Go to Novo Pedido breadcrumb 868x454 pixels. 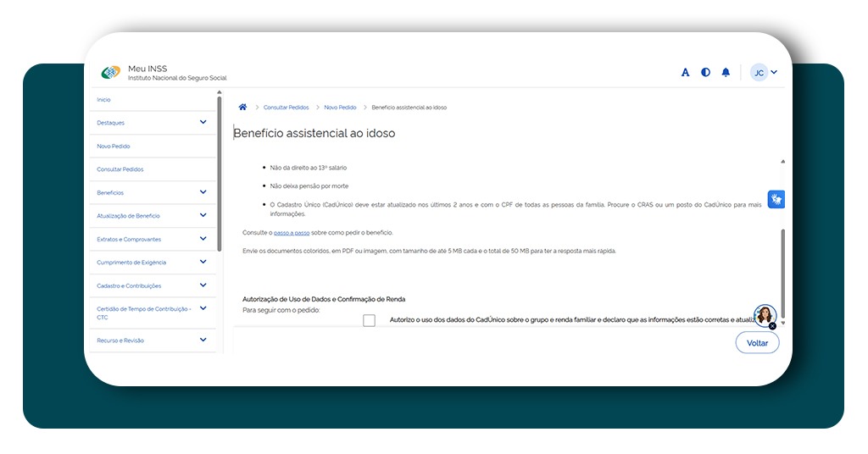[x=341, y=108]
